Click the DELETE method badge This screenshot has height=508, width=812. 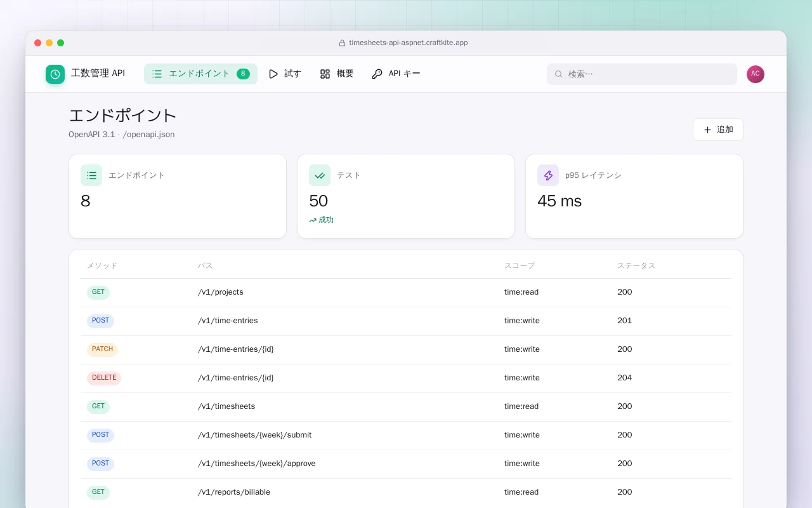(104, 378)
